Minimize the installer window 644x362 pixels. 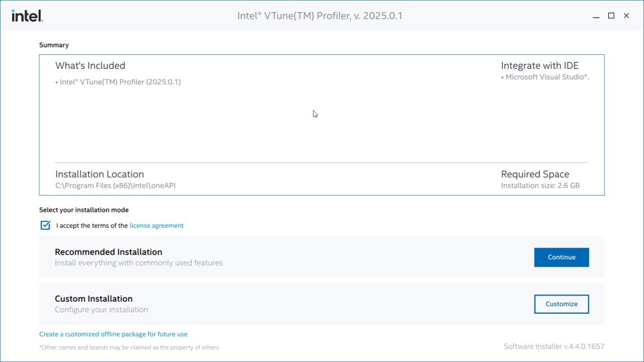coord(596,16)
